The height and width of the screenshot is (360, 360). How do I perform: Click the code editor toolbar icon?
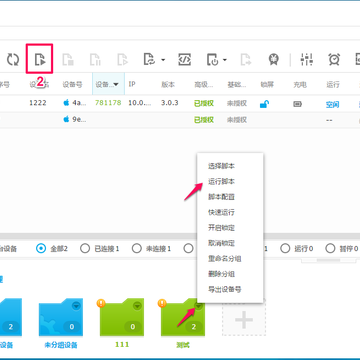coord(184,60)
